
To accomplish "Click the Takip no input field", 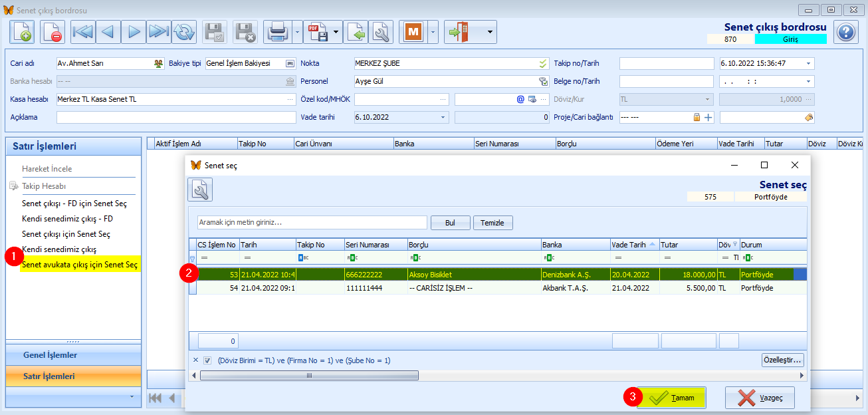I will coord(667,63).
